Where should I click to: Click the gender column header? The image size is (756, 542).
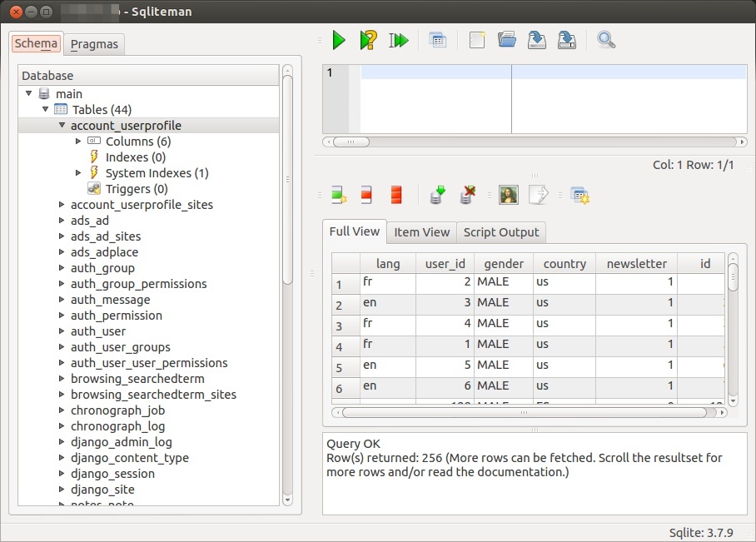pyautogui.click(x=504, y=264)
